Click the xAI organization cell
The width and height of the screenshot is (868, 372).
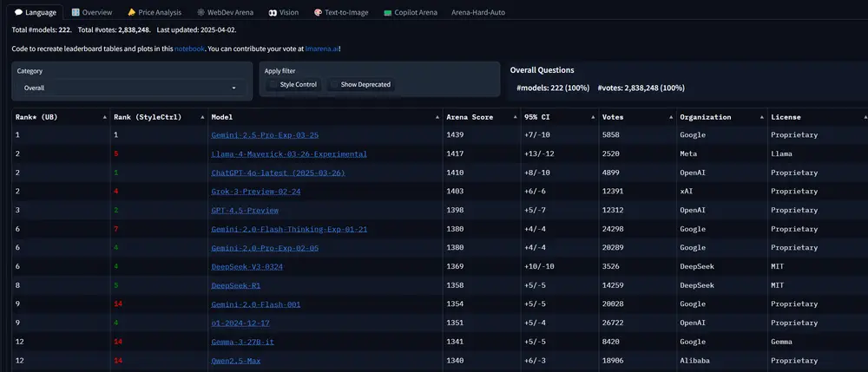[722, 192]
